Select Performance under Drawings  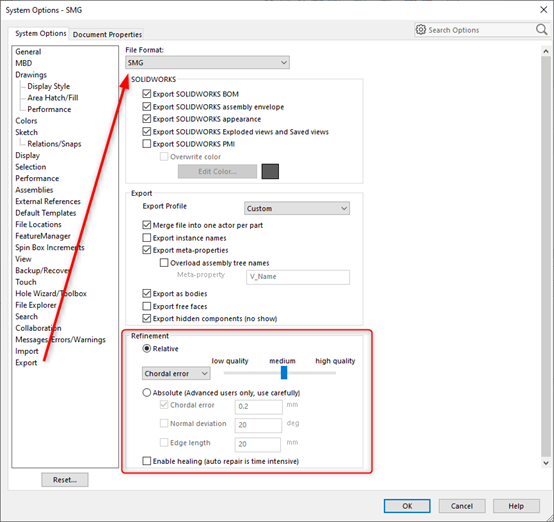49,109
